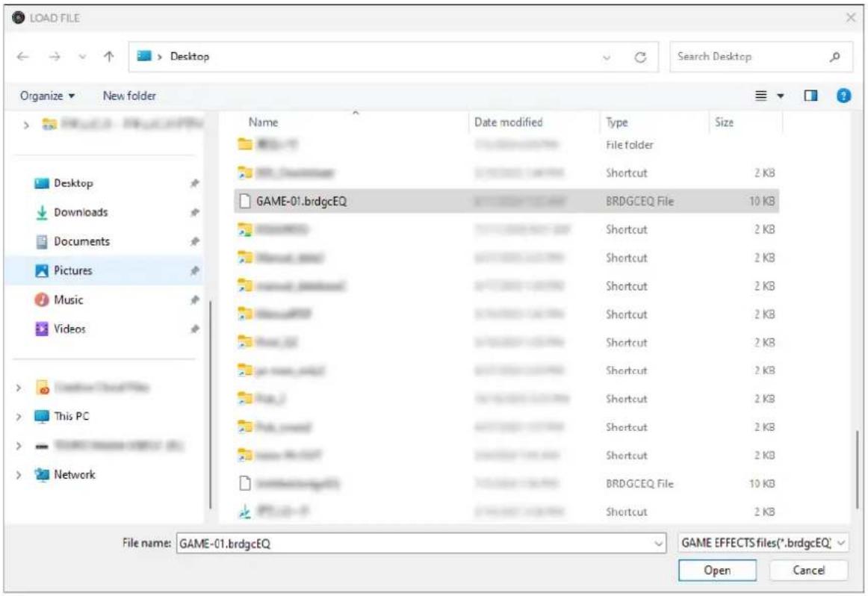This screenshot has width=868, height=596.
Task: Select Music in the navigation pane
Action: pos(69,300)
